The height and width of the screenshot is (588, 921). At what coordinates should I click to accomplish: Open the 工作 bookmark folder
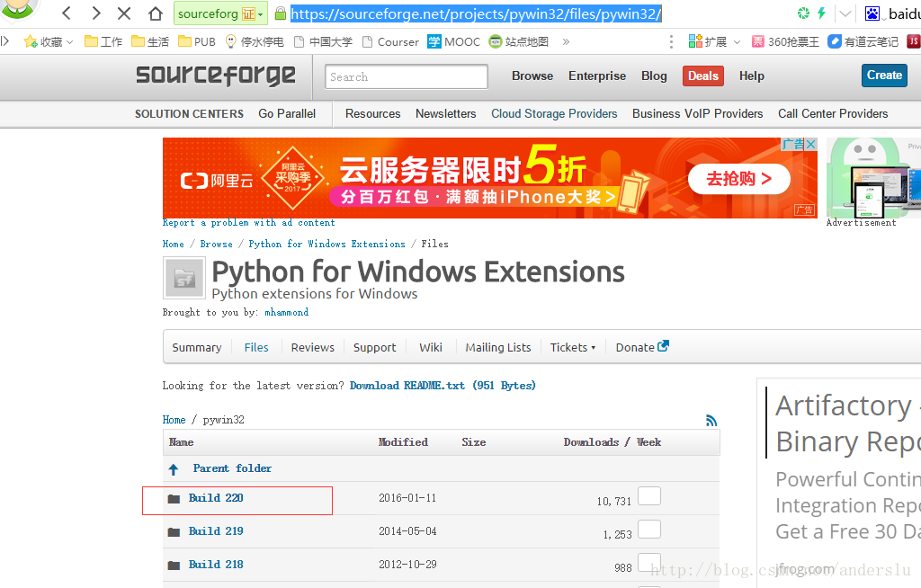click(103, 41)
